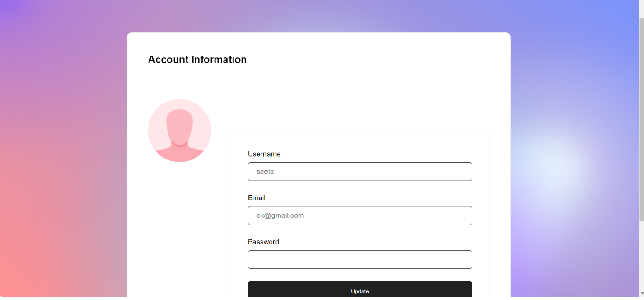Click the page scrollbar down arrow

(641, 293)
